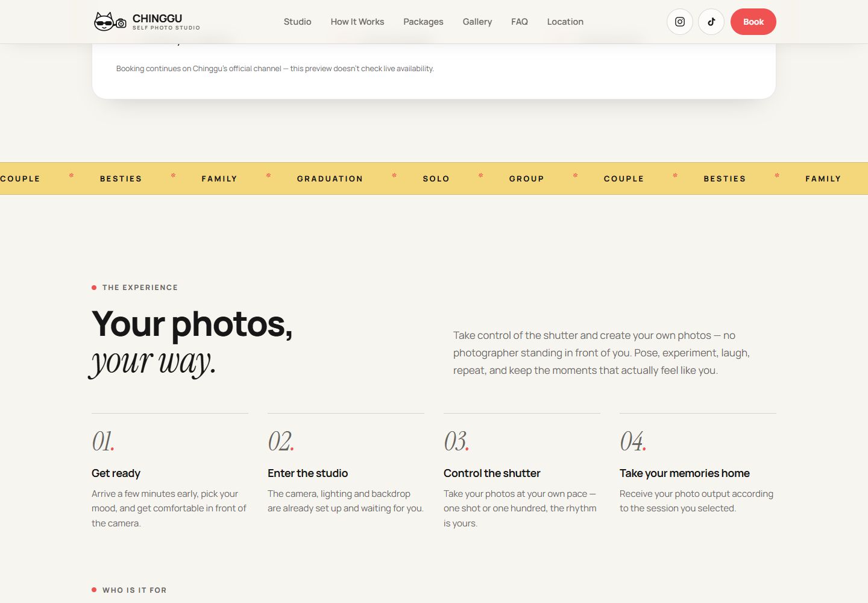Image resolution: width=868 pixels, height=603 pixels.
Task: Select the 'Get ready' step title
Action: coord(116,473)
